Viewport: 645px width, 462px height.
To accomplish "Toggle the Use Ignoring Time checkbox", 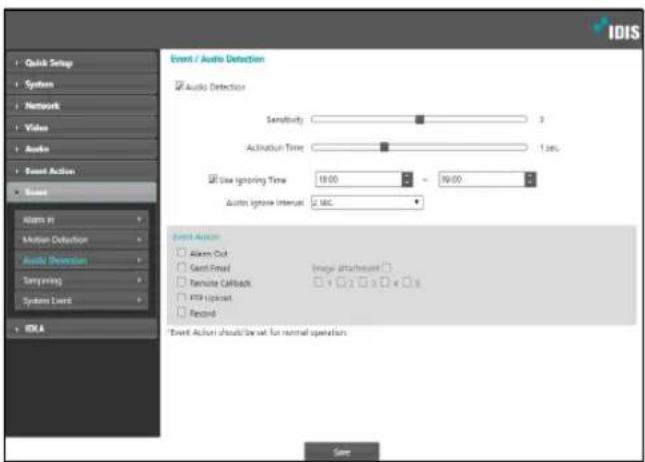I will tap(213, 179).
